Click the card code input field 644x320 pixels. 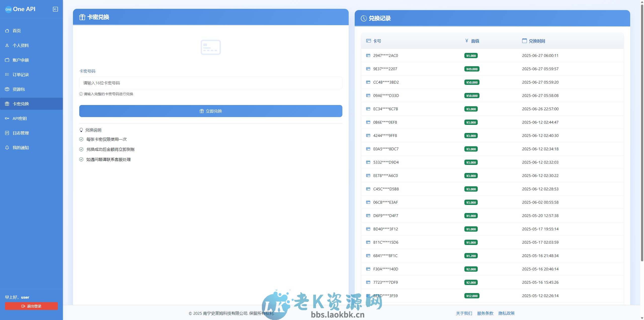tap(211, 83)
